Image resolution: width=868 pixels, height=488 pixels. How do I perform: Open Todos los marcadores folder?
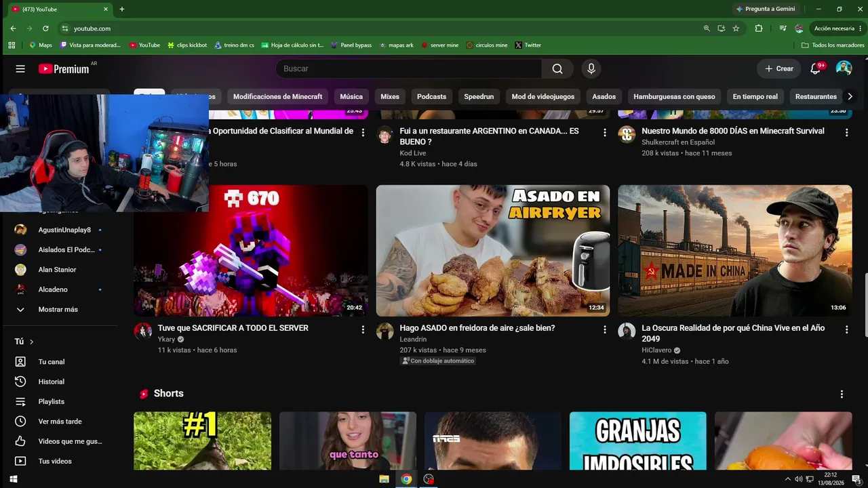click(833, 45)
